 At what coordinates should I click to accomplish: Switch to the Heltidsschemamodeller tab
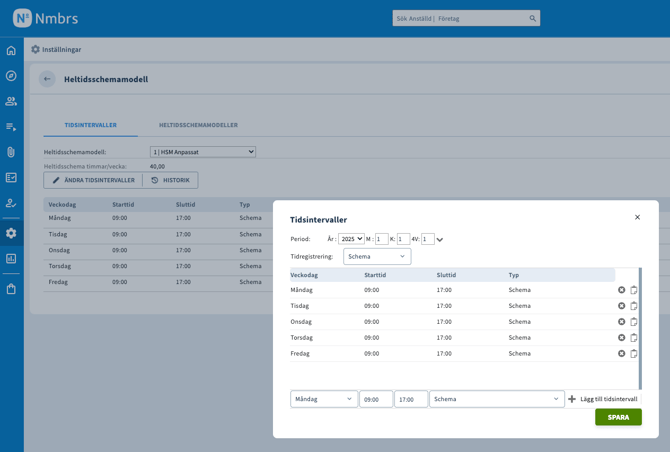click(198, 125)
